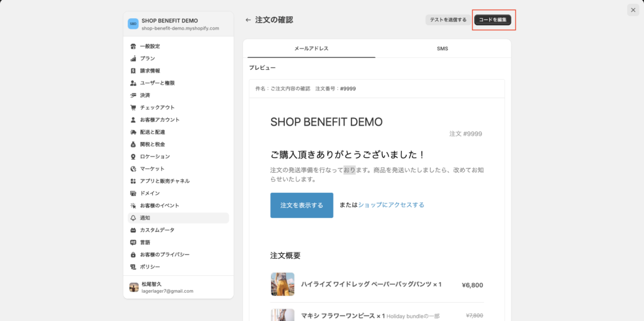Click the general settings store icon
The image size is (644, 321).
point(133,46)
